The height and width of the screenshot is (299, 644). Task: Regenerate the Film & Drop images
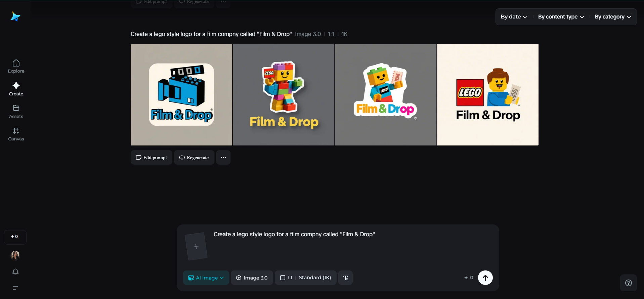[x=194, y=157]
